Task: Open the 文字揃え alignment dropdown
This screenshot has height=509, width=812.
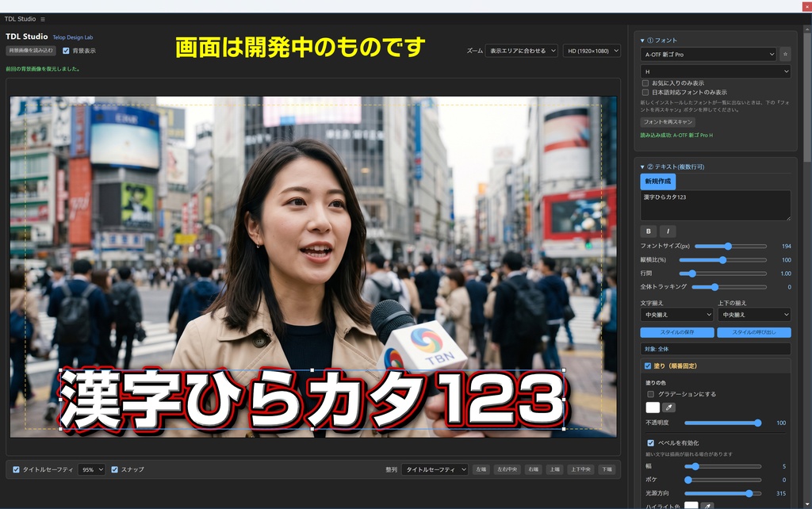Action: 677,314
